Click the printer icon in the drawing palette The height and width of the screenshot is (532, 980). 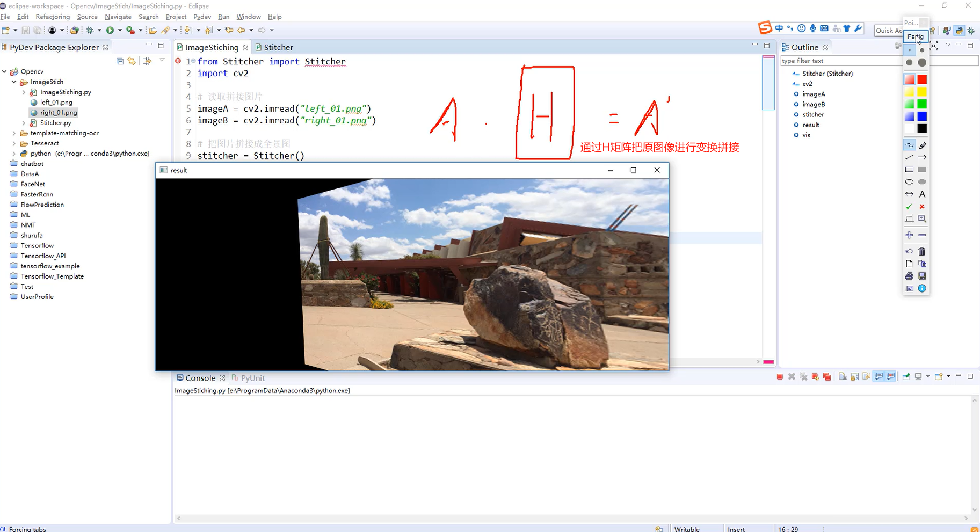[909, 276]
